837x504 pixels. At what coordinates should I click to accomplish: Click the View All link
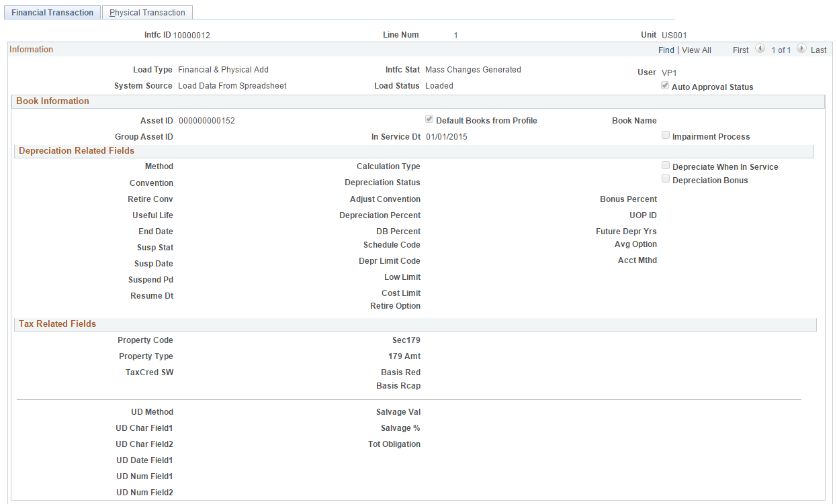pyautogui.click(x=697, y=50)
